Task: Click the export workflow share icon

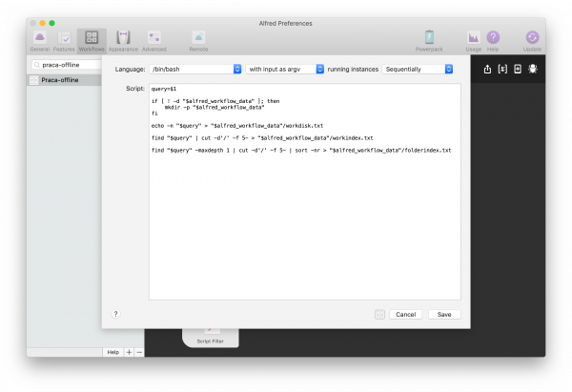Action: click(x=487, y=69)
